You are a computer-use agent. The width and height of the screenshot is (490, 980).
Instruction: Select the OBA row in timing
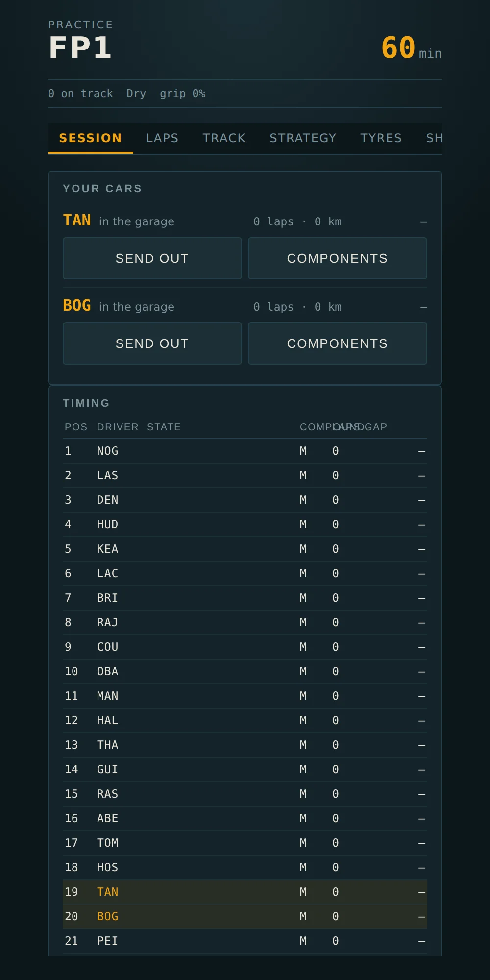click(245, 671)
